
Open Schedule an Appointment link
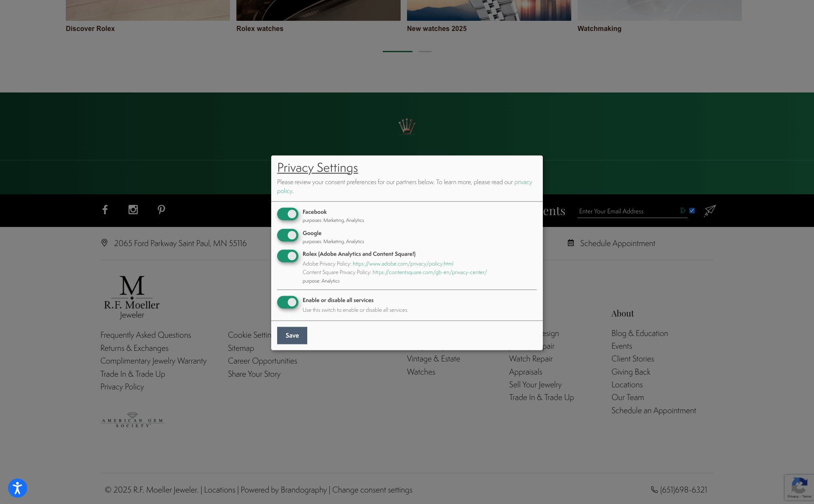tap(654, 411)
